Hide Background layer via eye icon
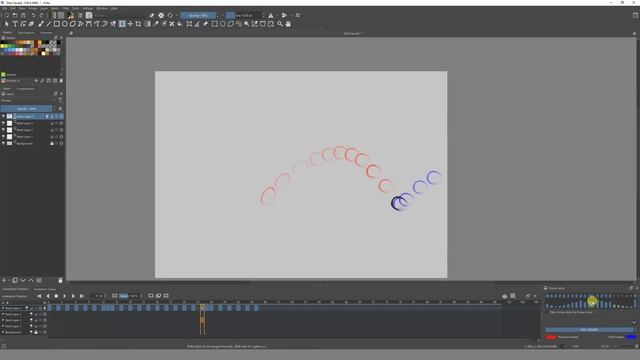640x360 pixels. point(3,144)
